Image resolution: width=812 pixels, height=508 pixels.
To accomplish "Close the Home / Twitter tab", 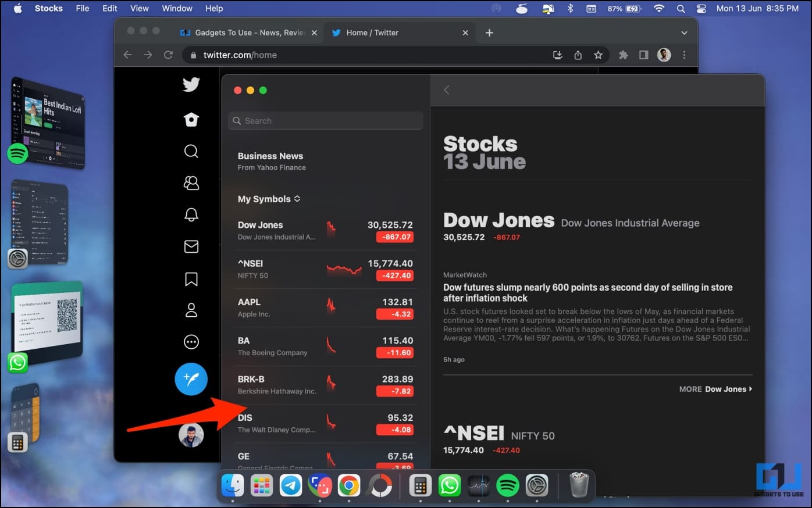I will 465,33.
